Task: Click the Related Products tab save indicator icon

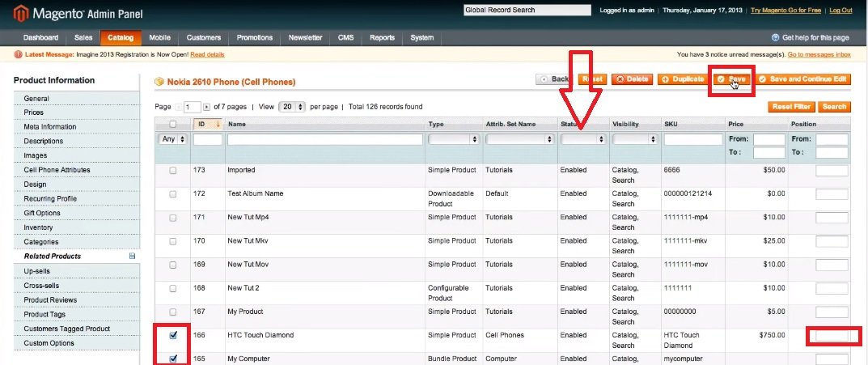Action: point(132,257)
